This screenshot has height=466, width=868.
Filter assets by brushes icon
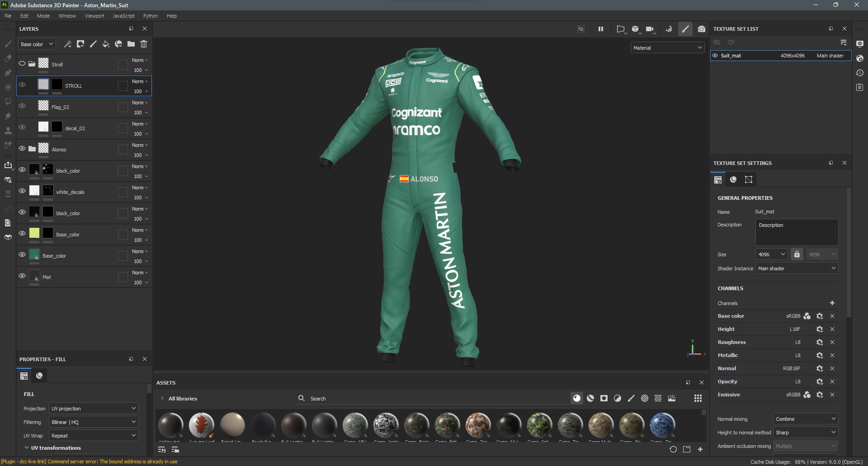point(631,398)
